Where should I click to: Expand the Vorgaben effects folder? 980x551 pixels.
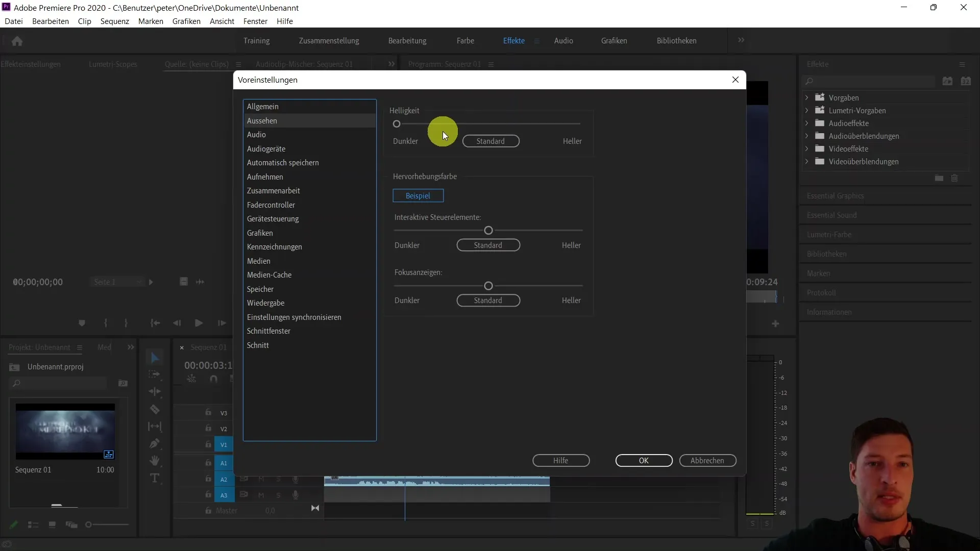pos(806,97)
